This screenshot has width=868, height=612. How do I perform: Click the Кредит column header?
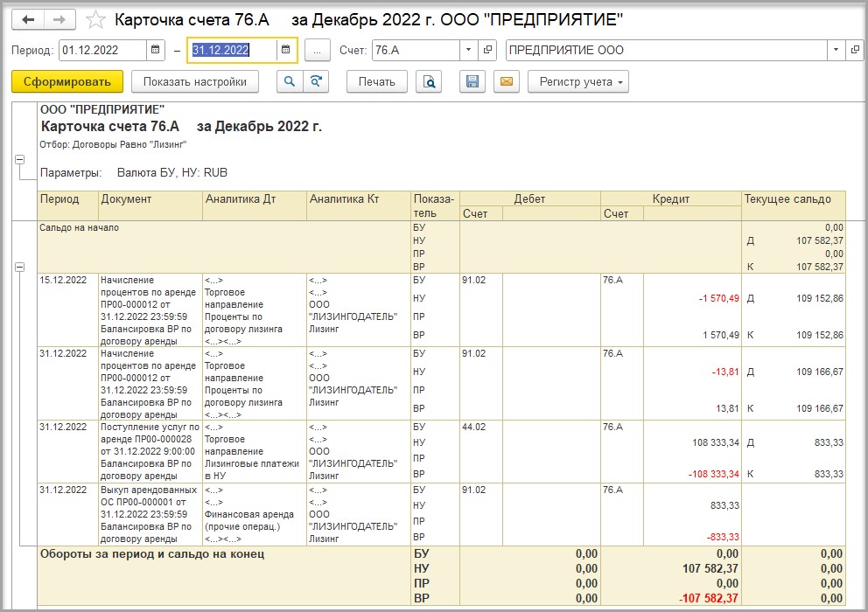[x=671, y=199]
